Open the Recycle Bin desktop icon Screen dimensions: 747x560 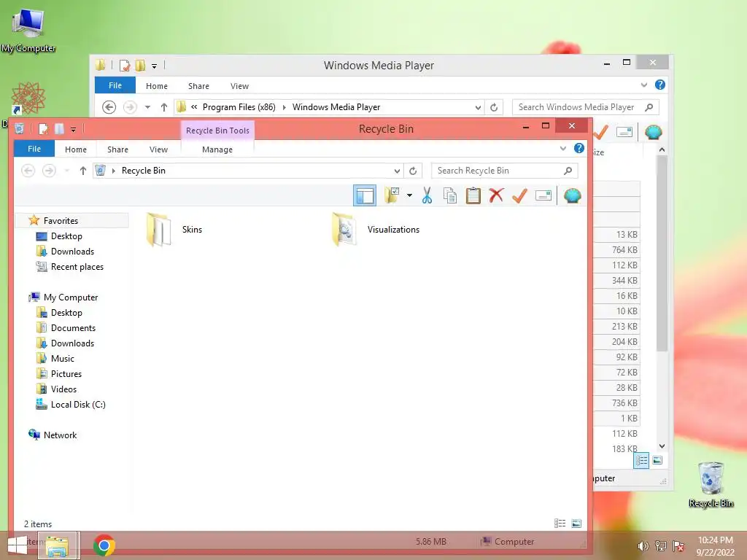click(x=711, y=485)
